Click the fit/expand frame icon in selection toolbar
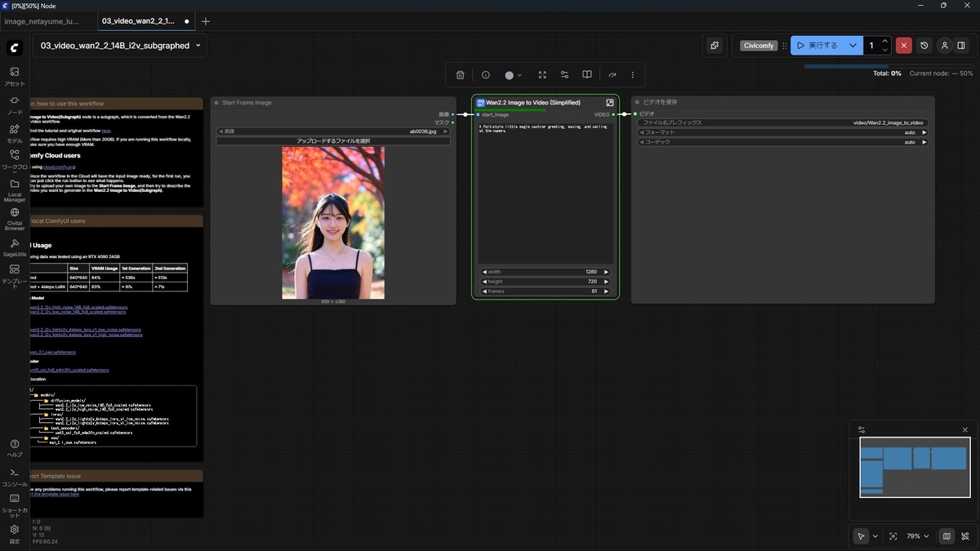This screenshot has width=980, height=551. (x=542, y=75)
